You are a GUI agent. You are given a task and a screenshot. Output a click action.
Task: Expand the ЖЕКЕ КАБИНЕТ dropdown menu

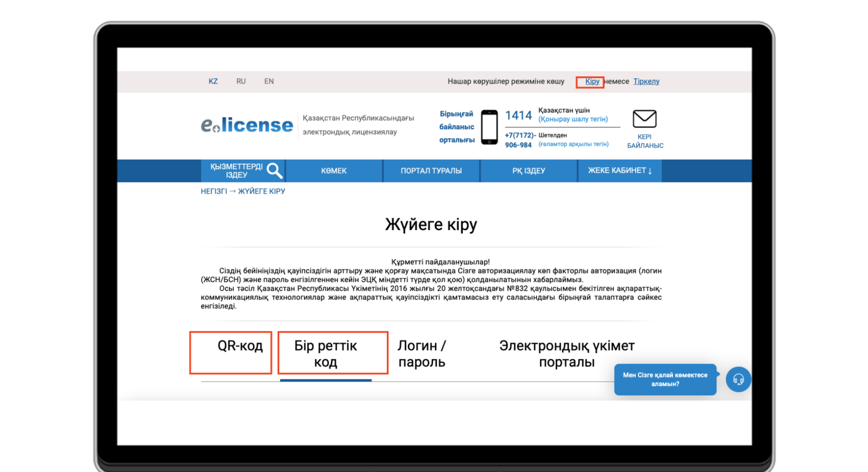coord(620,171)
